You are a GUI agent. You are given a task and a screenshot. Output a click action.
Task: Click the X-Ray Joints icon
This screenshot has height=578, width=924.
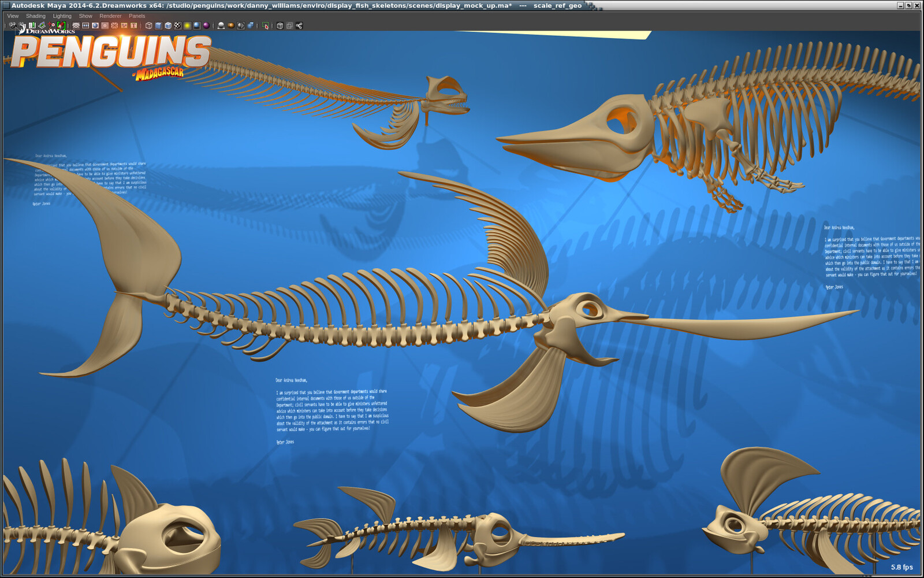click(x=299, y=25)
